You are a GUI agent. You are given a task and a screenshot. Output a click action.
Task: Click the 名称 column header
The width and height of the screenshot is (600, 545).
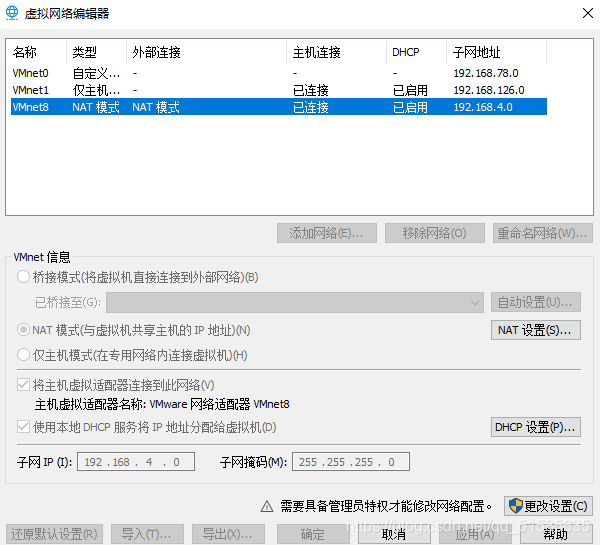click(x=36, y=52)
